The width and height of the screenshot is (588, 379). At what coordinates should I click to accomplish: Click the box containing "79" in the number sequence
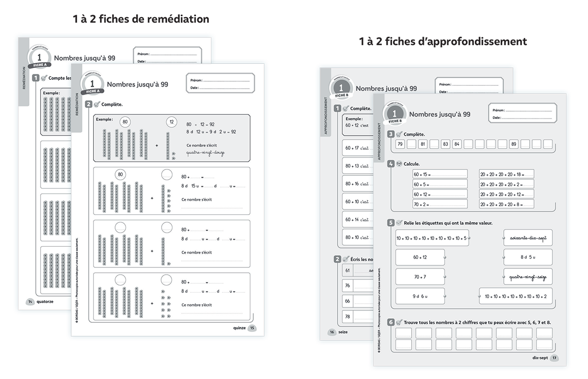pos(400,144)
